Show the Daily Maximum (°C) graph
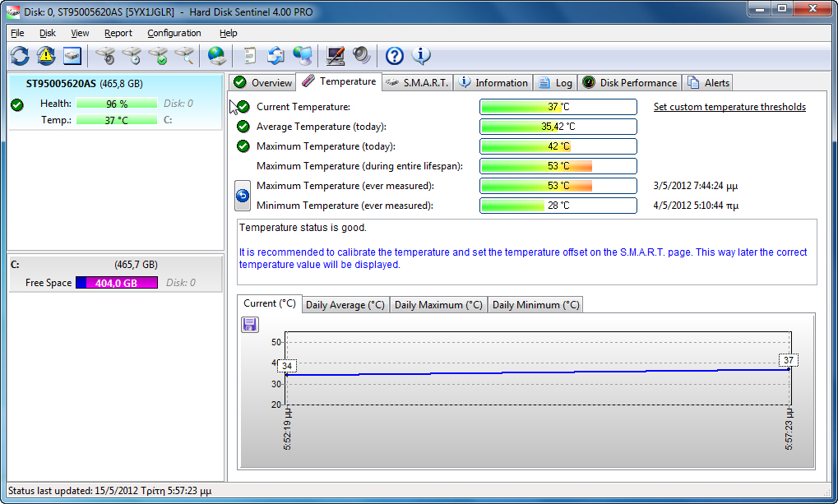The height and width of the screenshot is (504, 838). coord(438,305)
